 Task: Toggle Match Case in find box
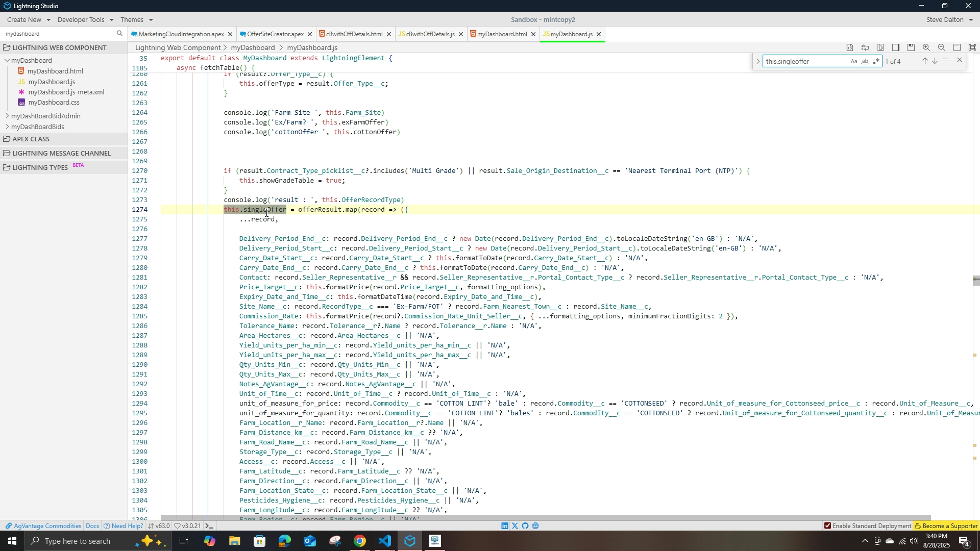(x=854, y=61)
